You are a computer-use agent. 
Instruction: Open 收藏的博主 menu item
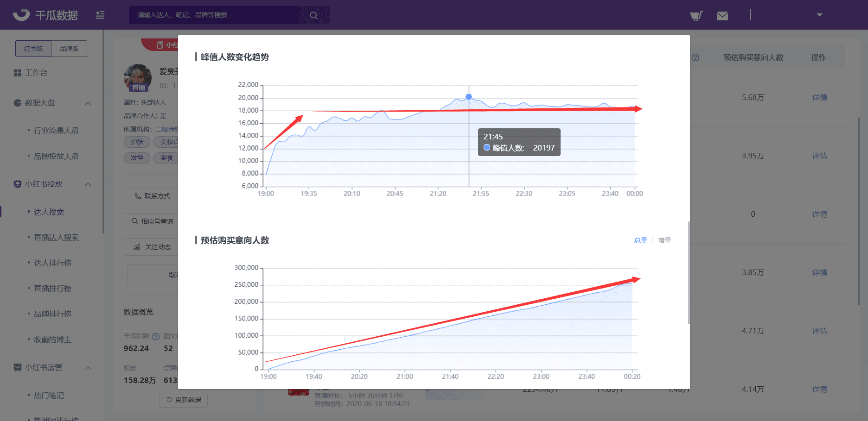pos(52,340)
